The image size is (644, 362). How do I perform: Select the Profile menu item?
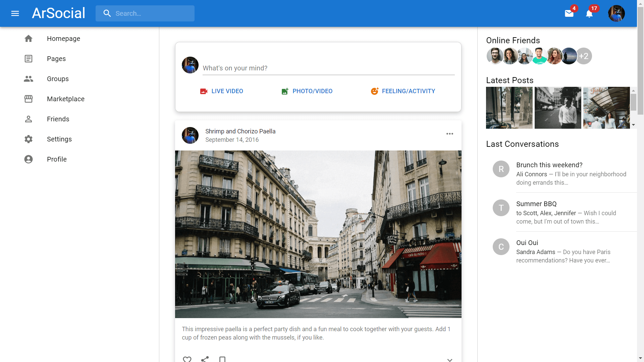point(57,159)
